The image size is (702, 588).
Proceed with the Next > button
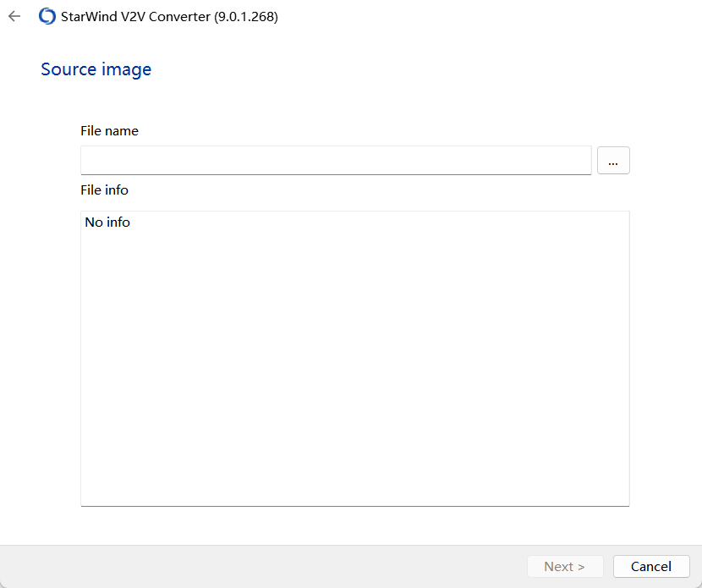(564, 567)
